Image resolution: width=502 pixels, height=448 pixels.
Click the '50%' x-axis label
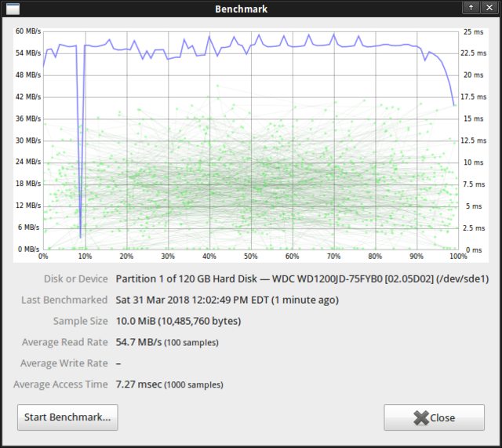tap(251, 257)
